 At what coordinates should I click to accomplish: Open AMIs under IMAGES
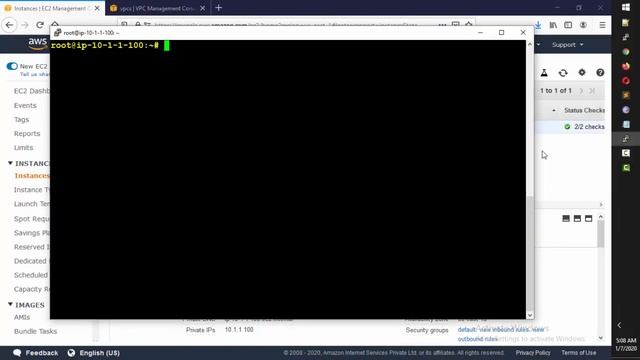point(22,317)
